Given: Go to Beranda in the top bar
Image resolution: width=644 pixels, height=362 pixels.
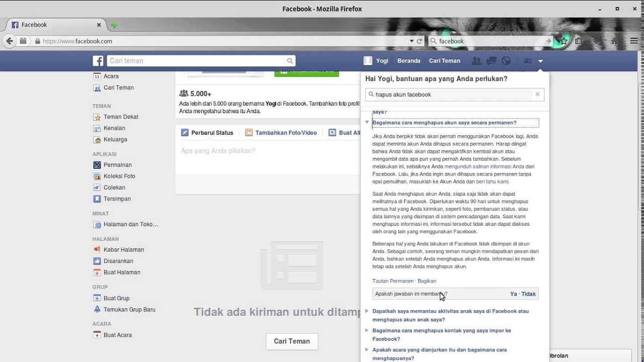Looking at the screenshot, I should pyautogui.click(x=409, y=61).
